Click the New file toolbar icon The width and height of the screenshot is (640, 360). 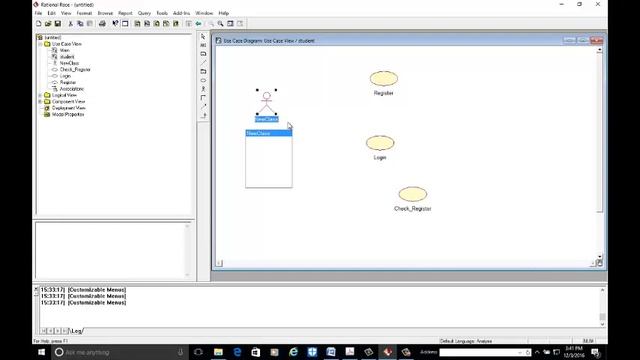click(39, 24)
